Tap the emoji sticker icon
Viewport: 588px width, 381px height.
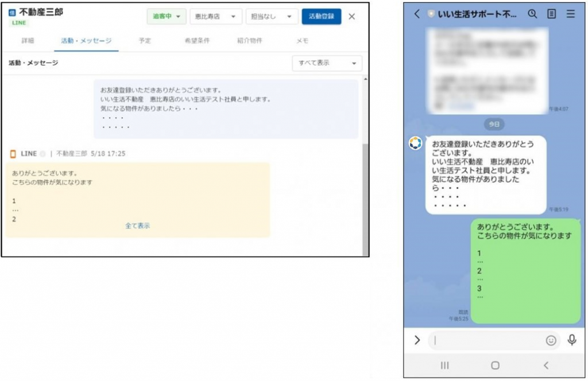click(x=551, y=340)
